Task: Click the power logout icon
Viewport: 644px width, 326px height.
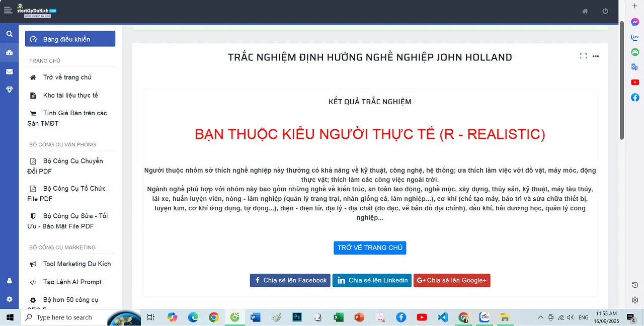Action: 605,11
